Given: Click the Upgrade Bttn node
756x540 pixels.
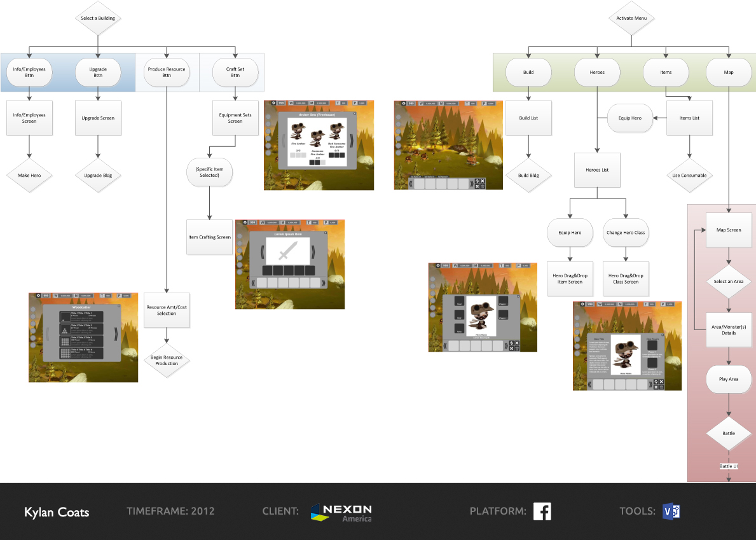Looking at the screenshot, I should coord(98,73).
